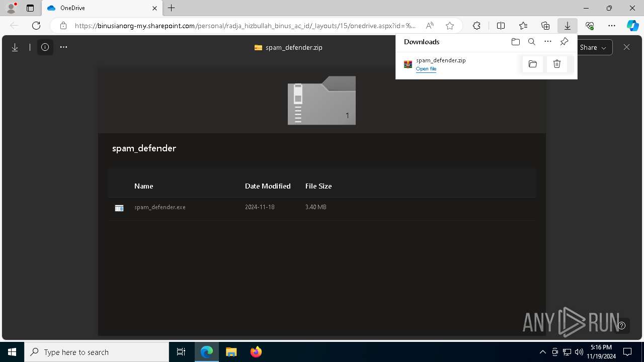The width and height of the screenshot is (644, 362).
Task: Click spam_defender.zip title in header
Action: 294,48
